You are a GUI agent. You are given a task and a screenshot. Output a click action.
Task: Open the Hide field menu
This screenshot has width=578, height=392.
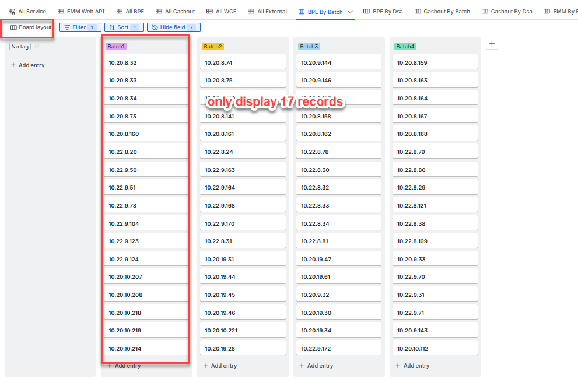174,27
